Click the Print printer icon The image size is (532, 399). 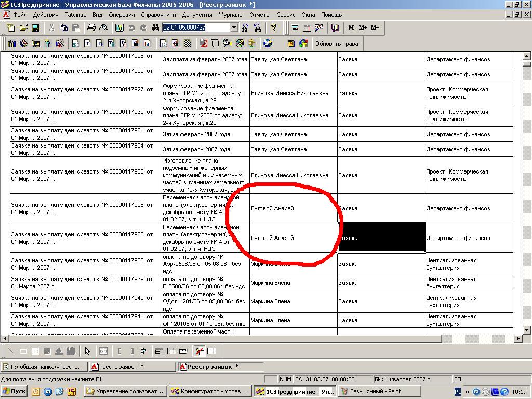coord(91,28)
